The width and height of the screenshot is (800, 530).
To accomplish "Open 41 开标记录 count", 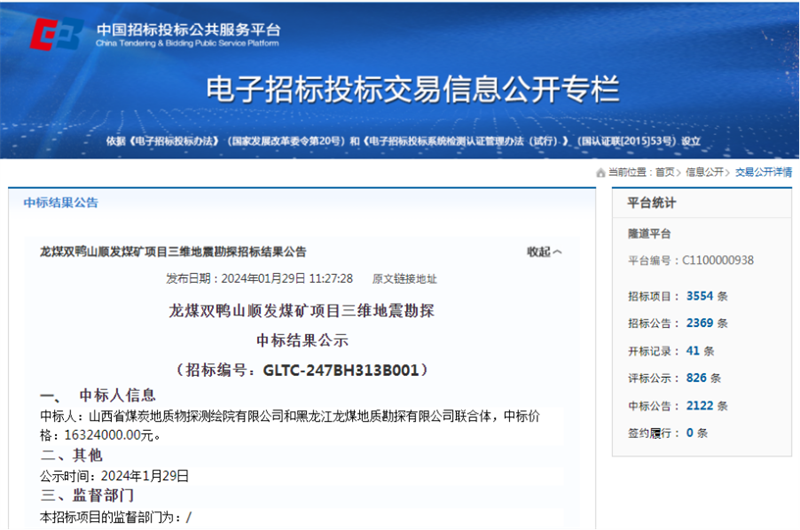I will click(693, 351).
